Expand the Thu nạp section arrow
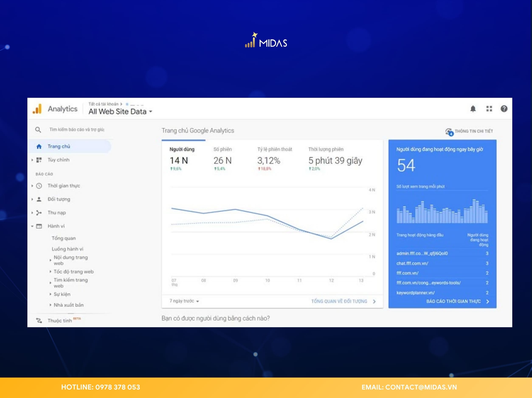This screenshot has height=398, width=532. point(32,213)
